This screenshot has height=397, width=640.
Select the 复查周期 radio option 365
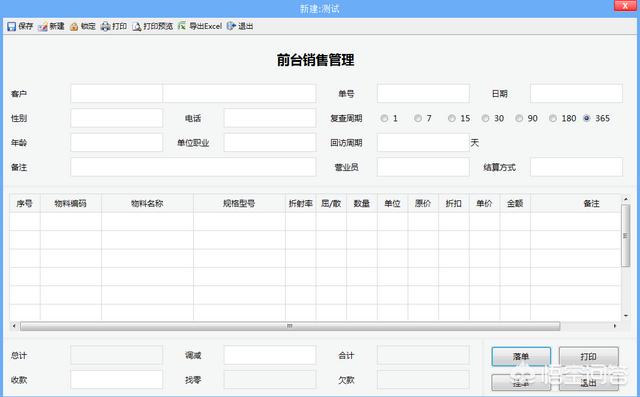coord(587,118)
